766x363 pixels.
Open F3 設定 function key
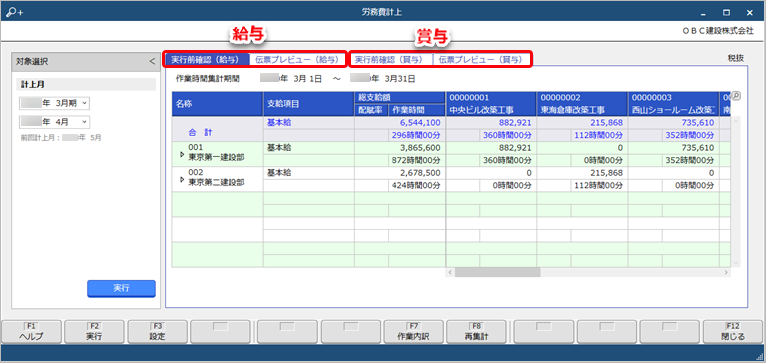pyautogui.click(x=158, y=332)
